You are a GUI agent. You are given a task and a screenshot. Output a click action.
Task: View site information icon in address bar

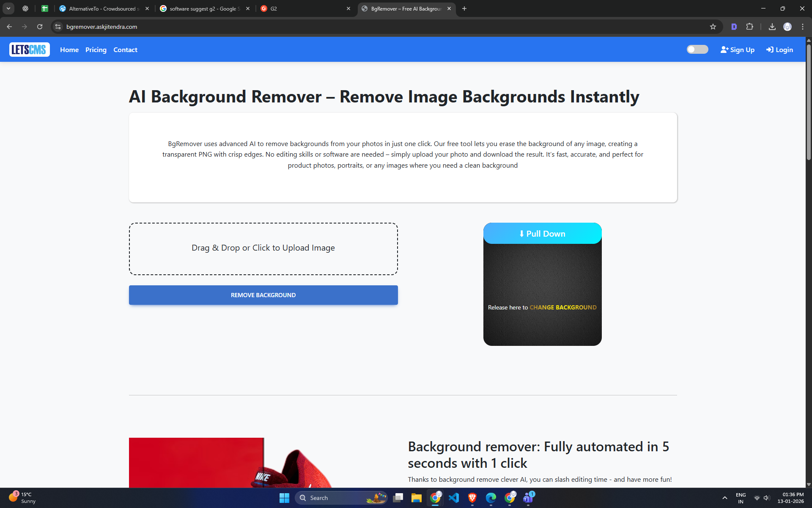58,27
